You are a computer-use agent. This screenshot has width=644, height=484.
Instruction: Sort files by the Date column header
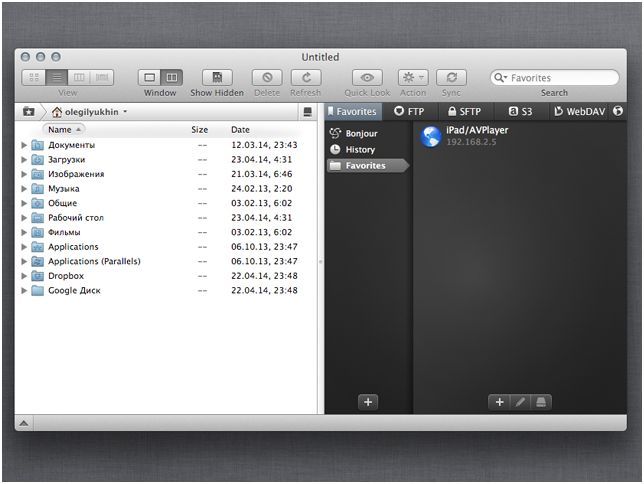[x=241, y=129]
